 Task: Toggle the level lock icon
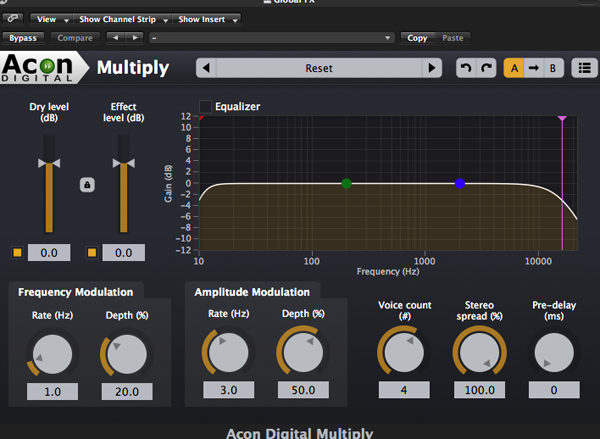[x=87, y=185]
